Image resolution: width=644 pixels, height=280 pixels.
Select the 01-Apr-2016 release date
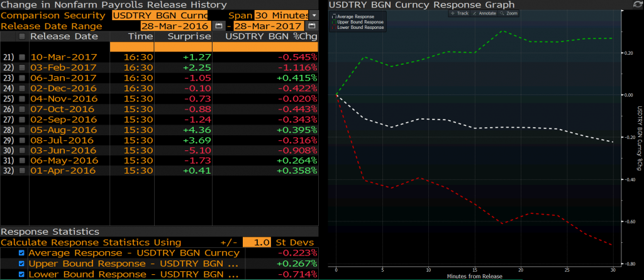click(x=63, y=171)
